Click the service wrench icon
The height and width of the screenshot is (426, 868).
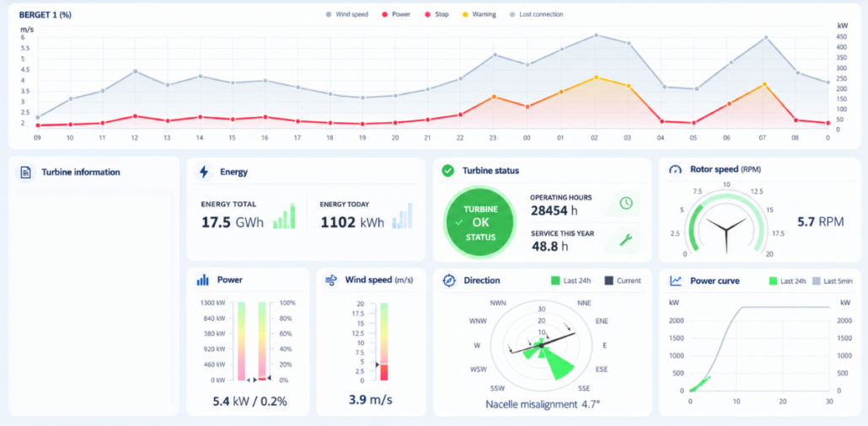(x=626, y=240)
